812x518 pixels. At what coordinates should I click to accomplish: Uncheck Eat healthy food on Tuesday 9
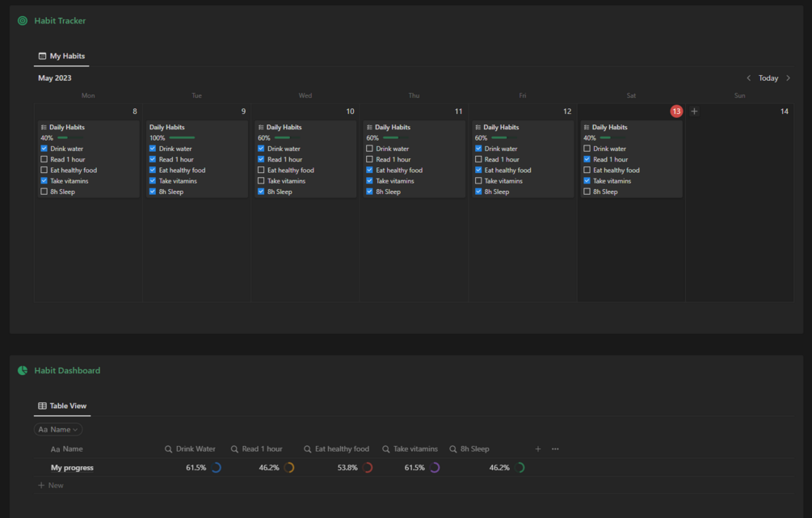152,170
